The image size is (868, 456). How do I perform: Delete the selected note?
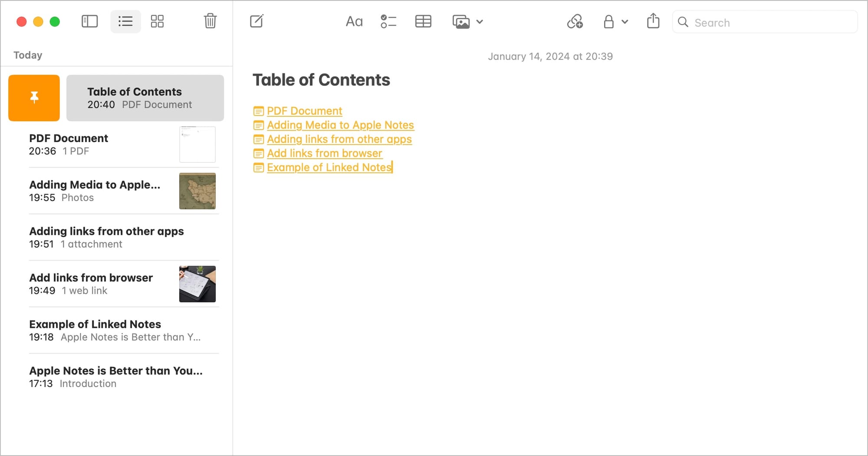point(210,21)
